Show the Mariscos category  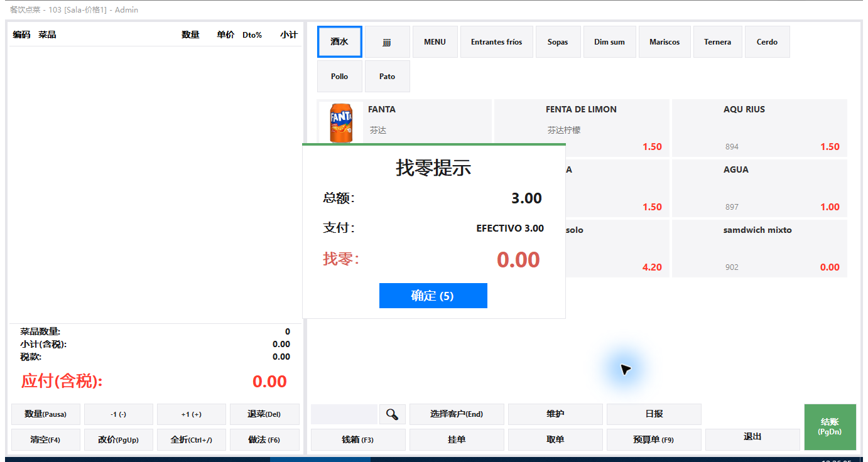tap(665, 42)
